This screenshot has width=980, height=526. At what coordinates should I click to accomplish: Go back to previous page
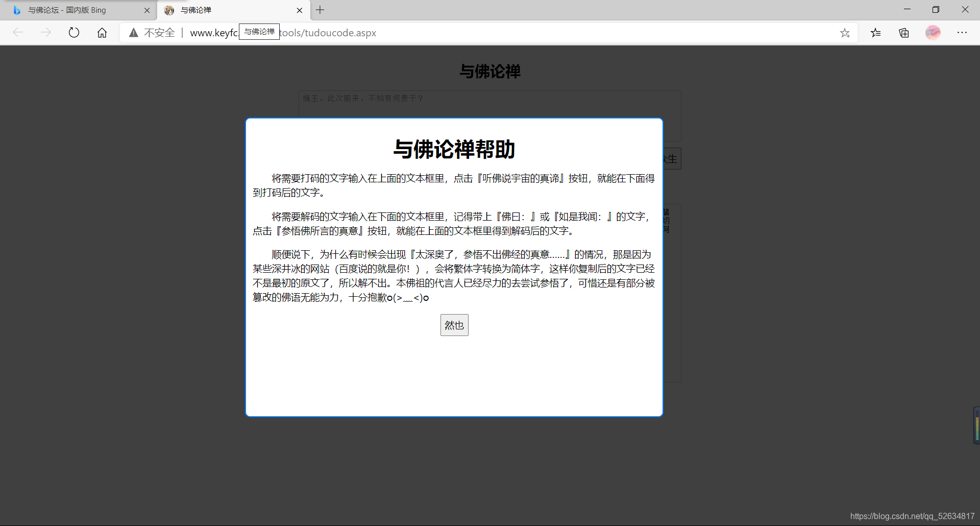[x=18, y=33]
